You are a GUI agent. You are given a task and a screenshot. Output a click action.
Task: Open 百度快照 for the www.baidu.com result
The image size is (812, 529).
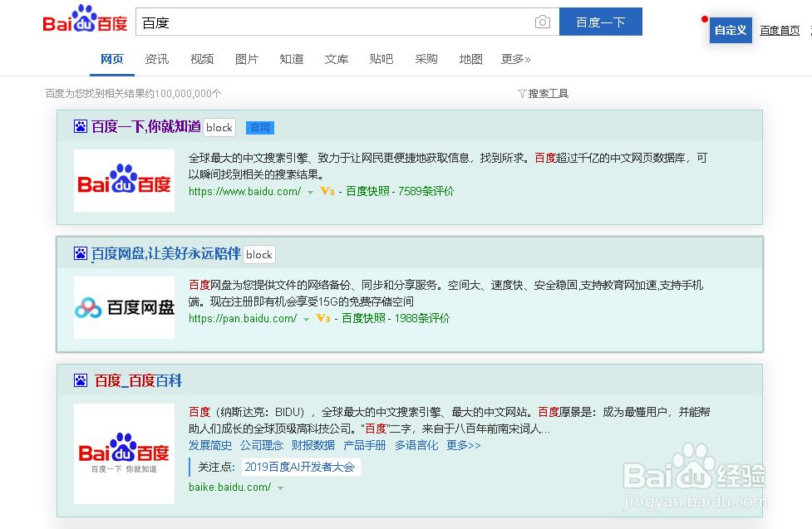(367, 192)
